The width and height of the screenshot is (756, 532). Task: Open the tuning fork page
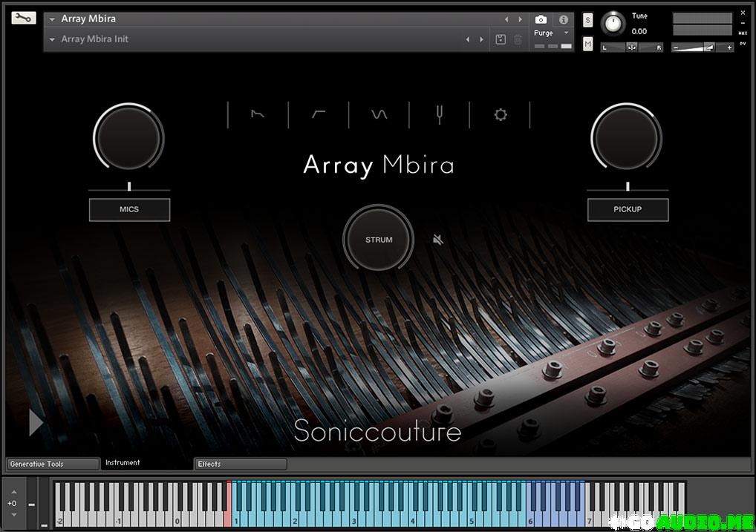[440, 114]
